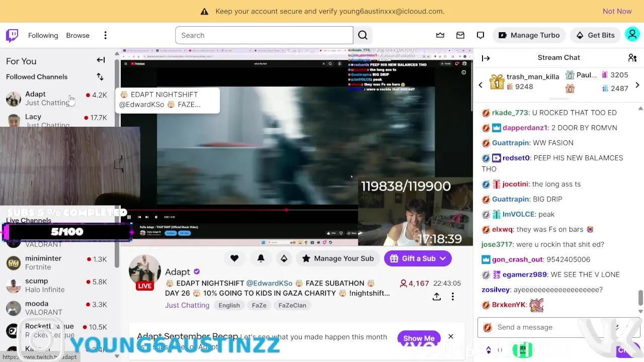Open Gift a Sub dropdown
Screen dimensions: 644x362
click(x=418, y=258)
